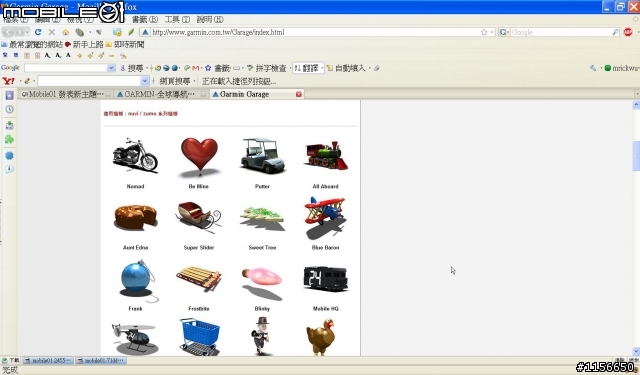This screenshot has width=640, height=375.
Task: Reload the current page
Action: coord(38,32)
